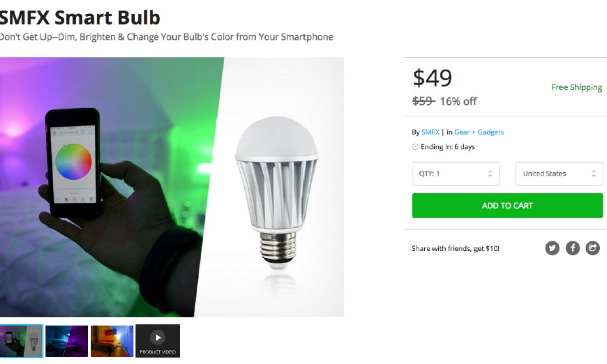Select the orange and blue hallway thumbnail
The width and height of the screenshot is (607, 364).
pyautogui.click(x=112, y=341)
